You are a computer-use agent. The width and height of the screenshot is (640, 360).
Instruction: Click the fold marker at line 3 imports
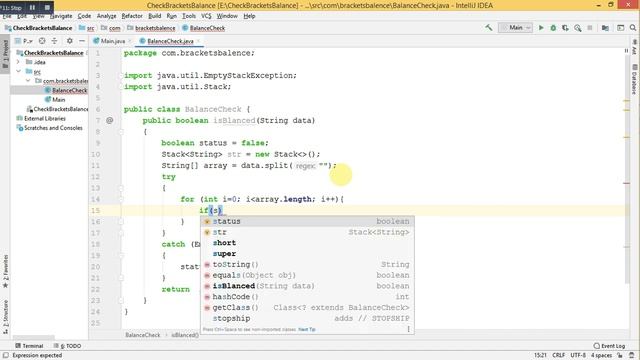click(121, 76)
